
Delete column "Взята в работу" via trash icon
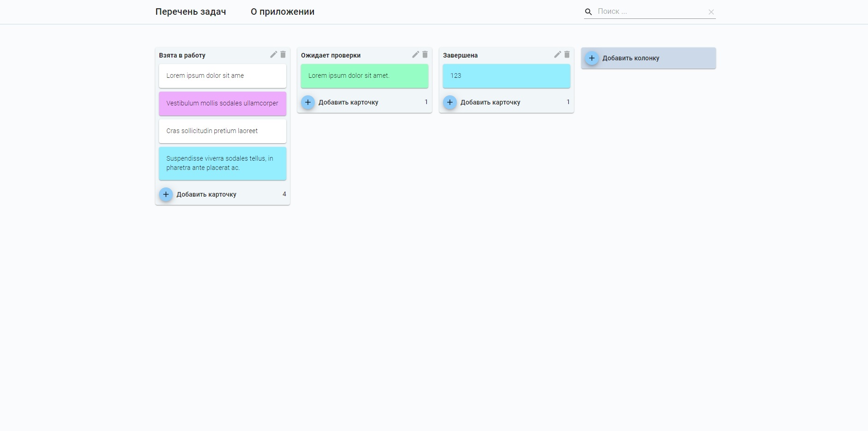[283, 54]
